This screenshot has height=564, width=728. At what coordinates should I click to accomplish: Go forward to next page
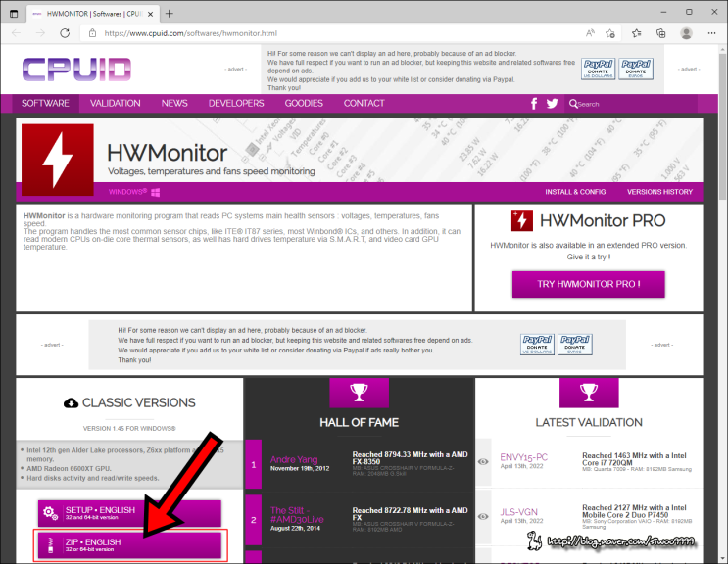point(40,33)
